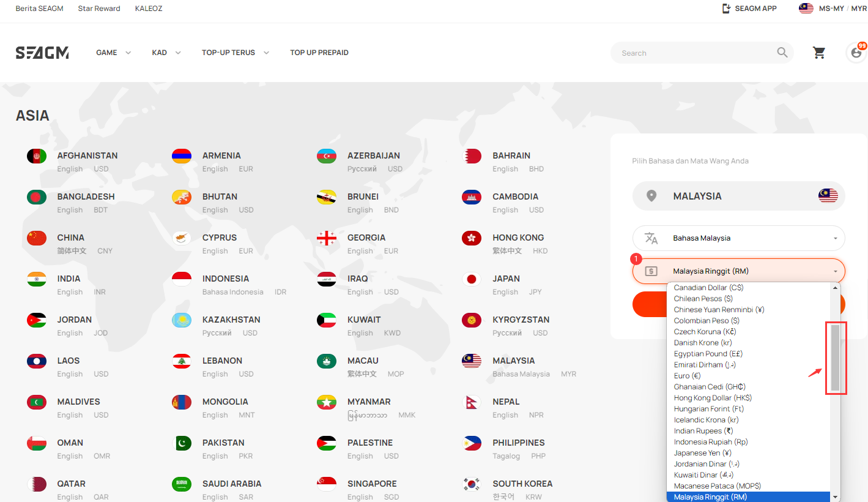Select the NEPAL country entry
Image resolution: width=868 pixels, height=502 pixels.
click(x=503, y=408)
